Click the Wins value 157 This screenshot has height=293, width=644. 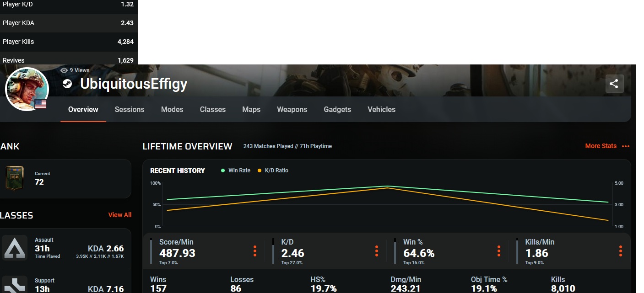[158, 288]
